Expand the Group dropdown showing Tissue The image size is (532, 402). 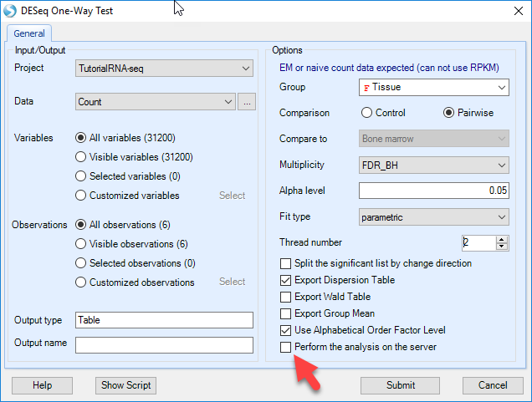434,88
